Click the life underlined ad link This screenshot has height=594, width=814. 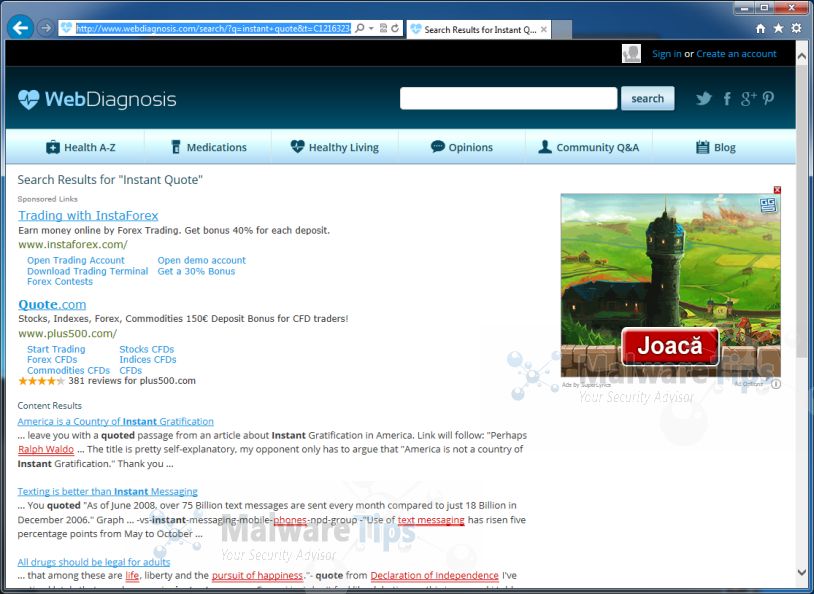tap(132, 575)
